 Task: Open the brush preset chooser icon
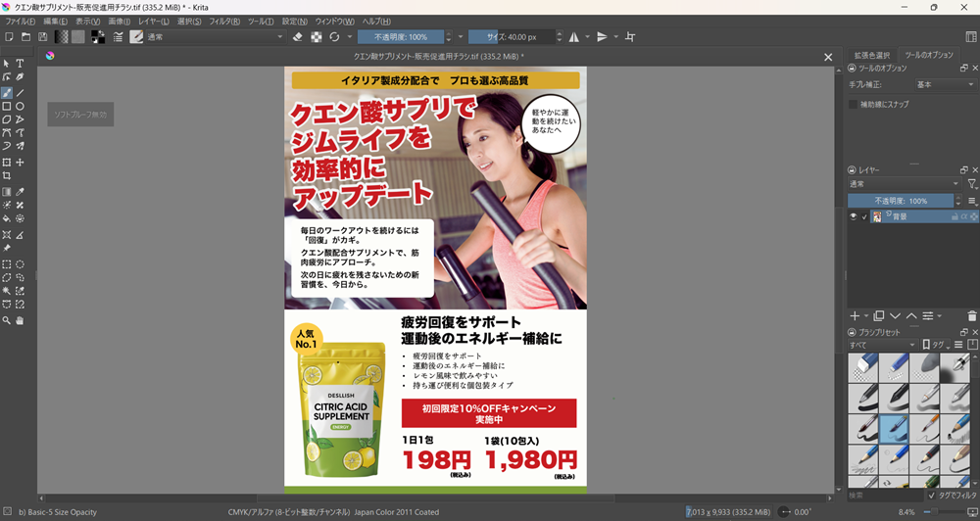(x=136, y=37)
